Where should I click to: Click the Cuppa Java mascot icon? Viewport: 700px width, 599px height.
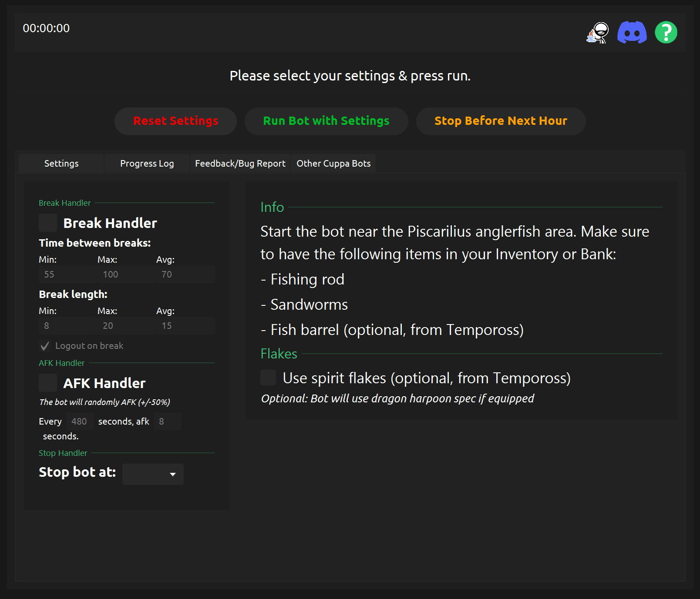point(598,33)
